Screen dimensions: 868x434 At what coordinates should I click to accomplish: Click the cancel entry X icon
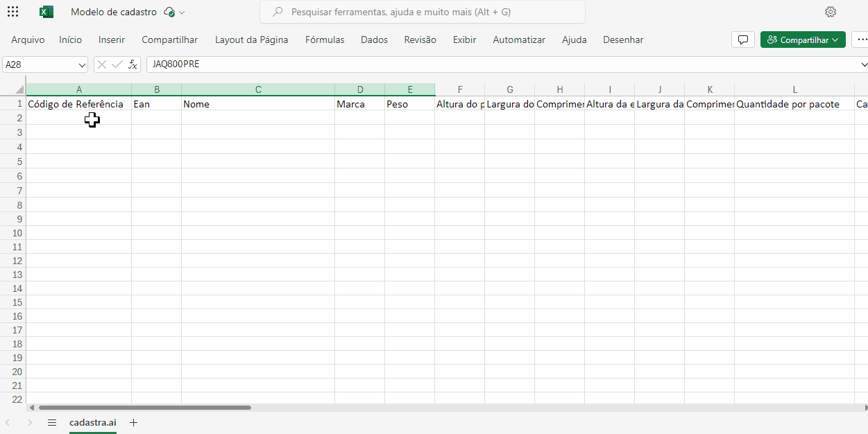click(x=102, y=64)
